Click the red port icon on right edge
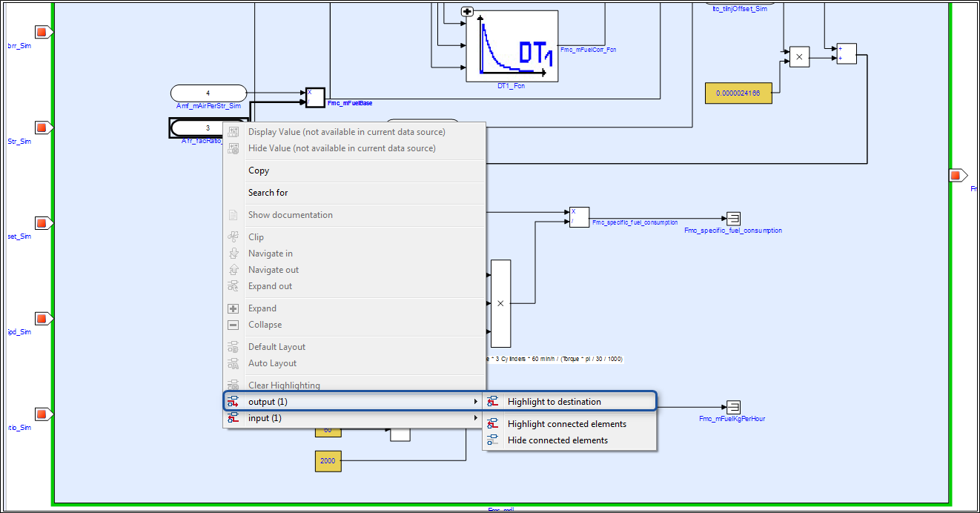 click(x=955, y=175)
